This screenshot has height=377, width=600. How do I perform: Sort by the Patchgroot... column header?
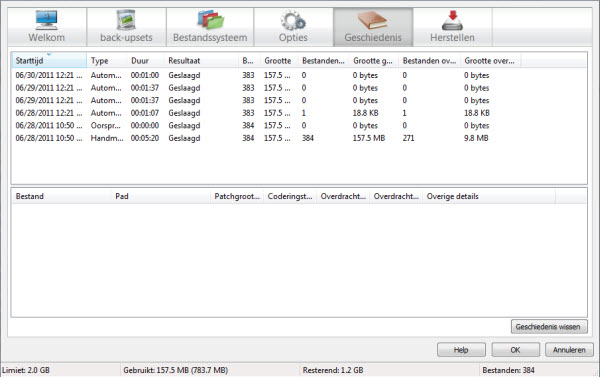point(237,196)
